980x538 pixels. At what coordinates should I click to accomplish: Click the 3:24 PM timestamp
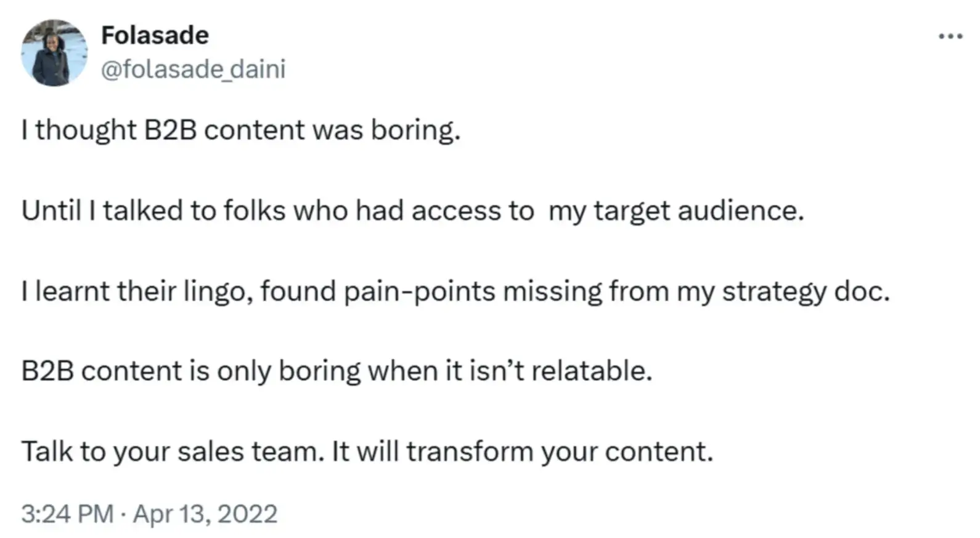click(x=67, y=513)
